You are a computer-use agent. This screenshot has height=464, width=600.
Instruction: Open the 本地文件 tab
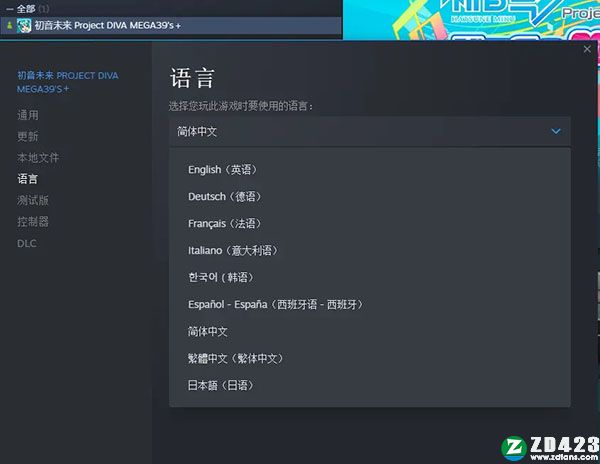pyautogui.click(x=38, y=157)
